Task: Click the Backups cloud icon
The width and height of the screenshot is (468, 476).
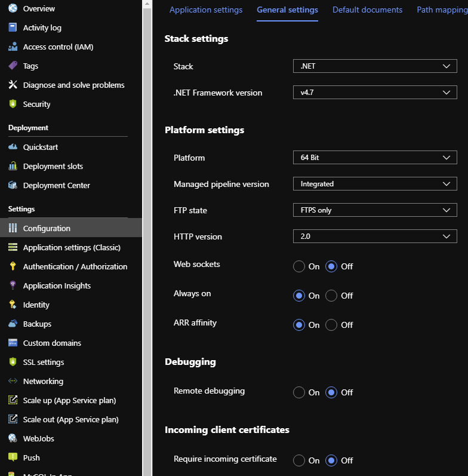Action: click(x=13, y=324)
